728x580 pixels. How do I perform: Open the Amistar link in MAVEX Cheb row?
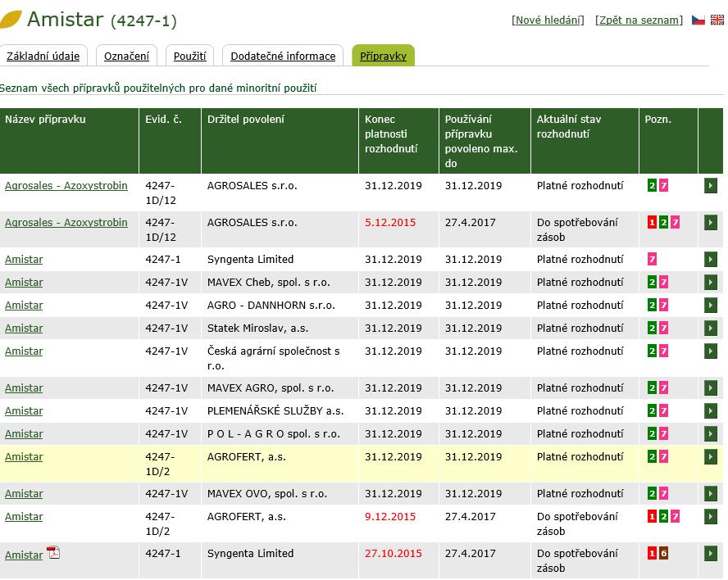[24, 283]
